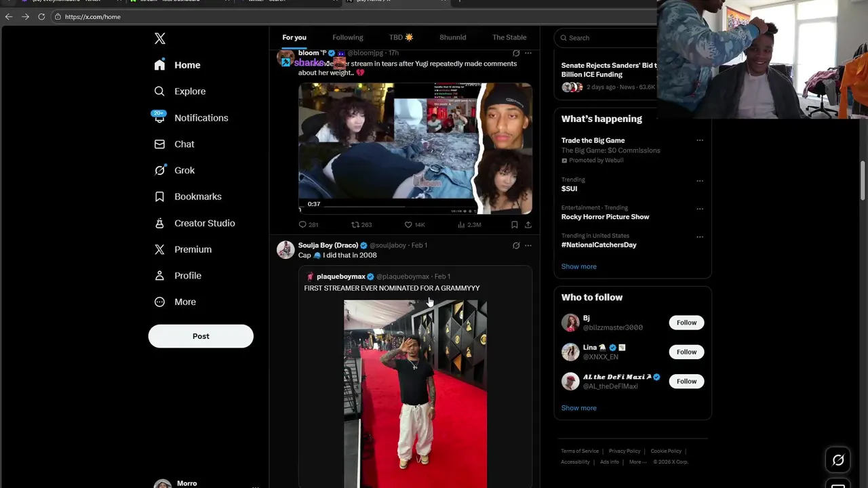868x488 pixels.
Task: Click the X logo in the sidebar
Action: (x=160, y=39)
